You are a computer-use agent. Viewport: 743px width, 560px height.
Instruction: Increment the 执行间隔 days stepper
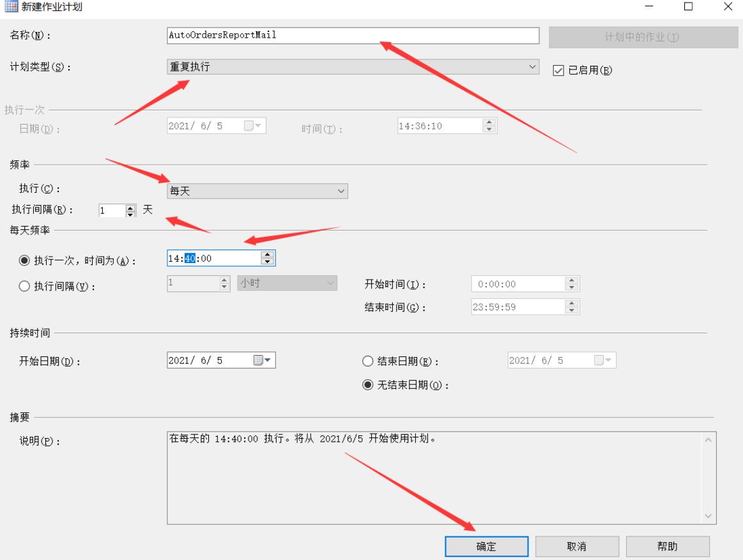point(132,208)
